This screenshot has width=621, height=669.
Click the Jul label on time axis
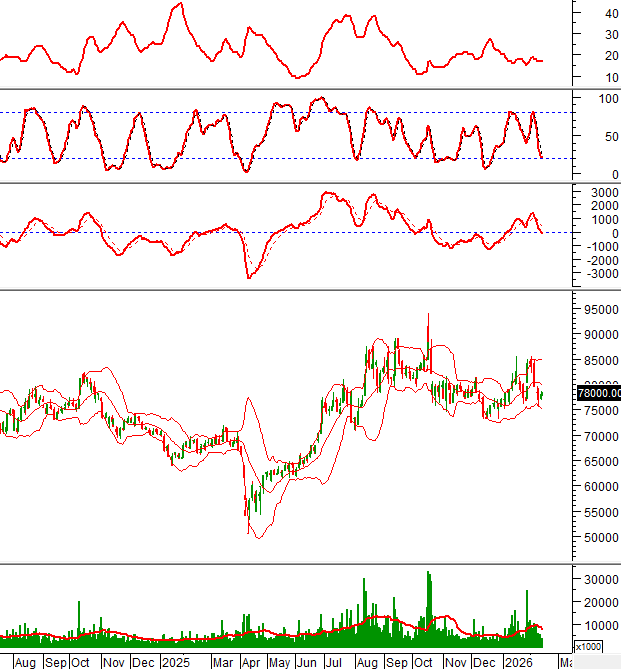click(x=336, y=662)
